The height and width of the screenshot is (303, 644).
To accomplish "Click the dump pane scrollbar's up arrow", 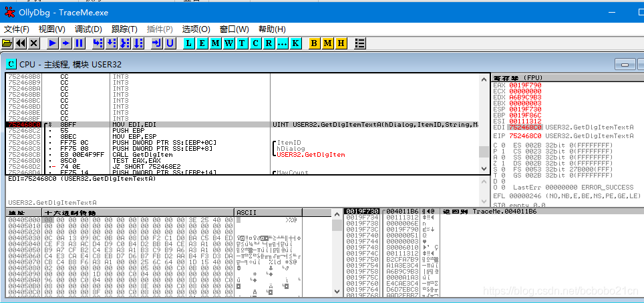I will tap(337, 214).
